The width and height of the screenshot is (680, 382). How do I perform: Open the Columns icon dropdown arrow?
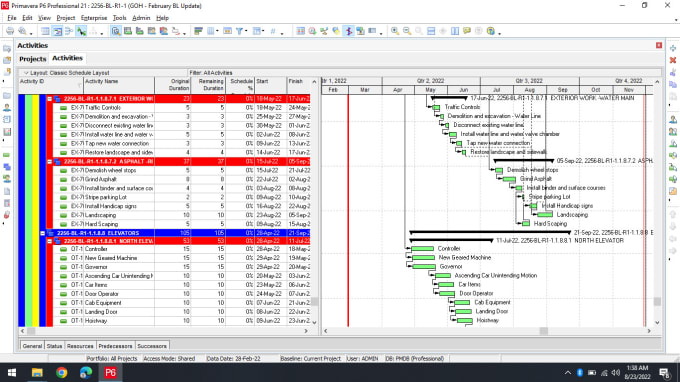(217, 31)
